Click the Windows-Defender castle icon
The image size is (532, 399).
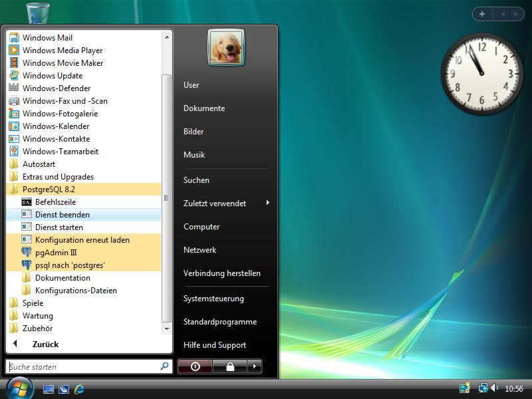pyautogui.click(x=14, y=88)
